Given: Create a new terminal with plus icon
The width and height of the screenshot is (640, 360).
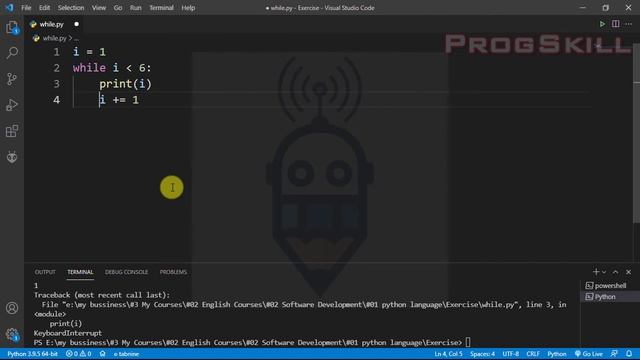Looking at the screenshot, I should click(596, 272).
